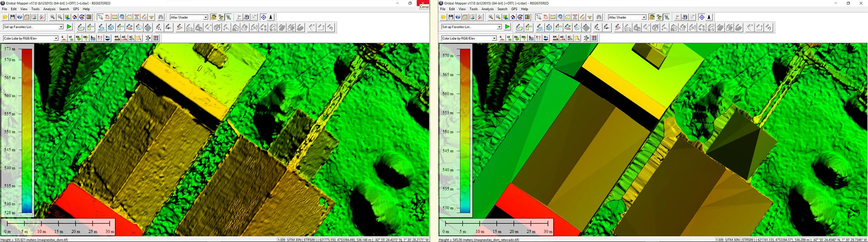Open Tools menu in left window

tap(35, 9)
